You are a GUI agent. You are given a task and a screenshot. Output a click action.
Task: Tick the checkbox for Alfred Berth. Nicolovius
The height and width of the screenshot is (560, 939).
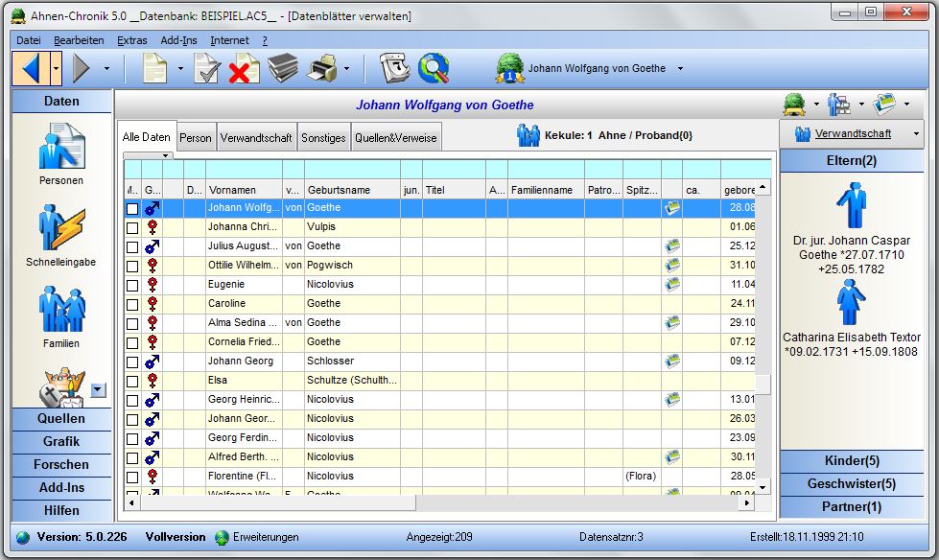132,458
